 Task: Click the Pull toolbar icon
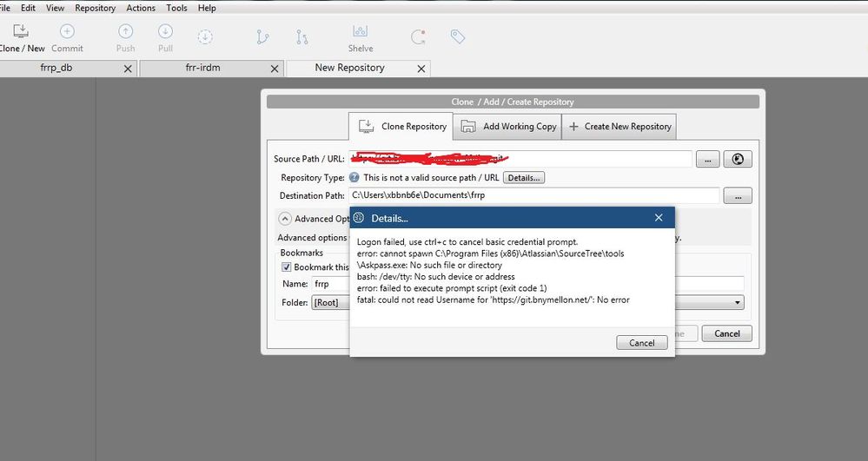point(165,31)
